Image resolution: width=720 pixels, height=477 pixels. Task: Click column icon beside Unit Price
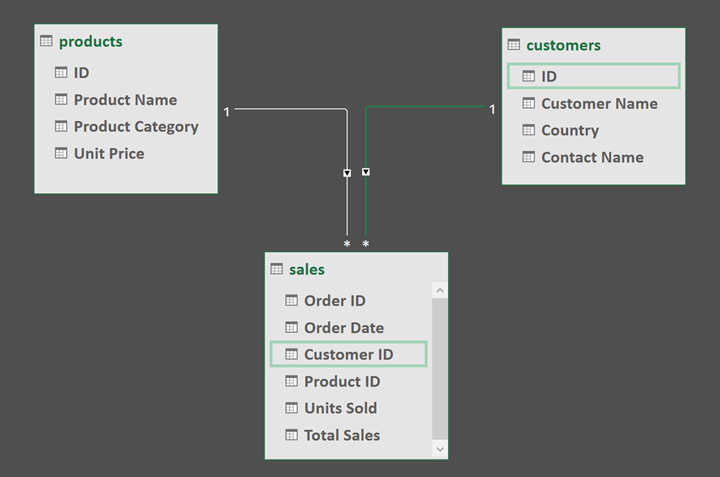point(61,154)
